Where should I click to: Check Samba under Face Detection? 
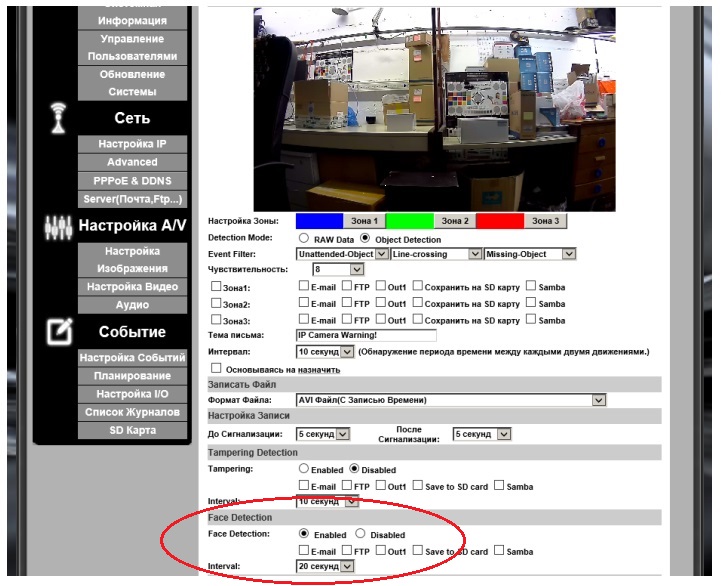[499, 550]
